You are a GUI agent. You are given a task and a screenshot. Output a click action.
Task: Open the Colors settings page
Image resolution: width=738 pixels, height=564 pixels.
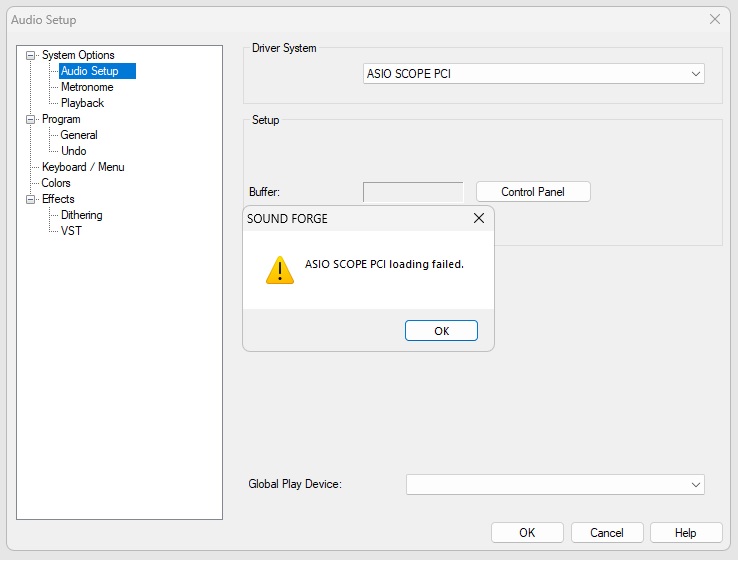click(x=56, y=183)
